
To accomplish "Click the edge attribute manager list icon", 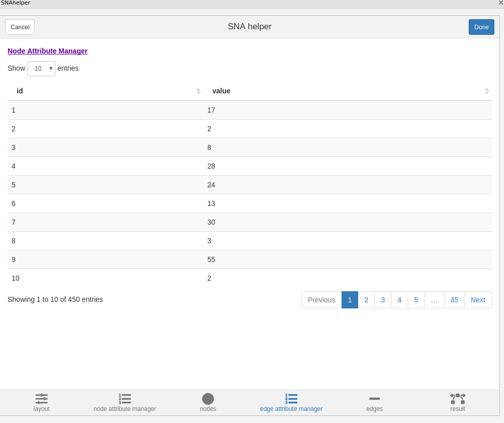I will [291, 399].
